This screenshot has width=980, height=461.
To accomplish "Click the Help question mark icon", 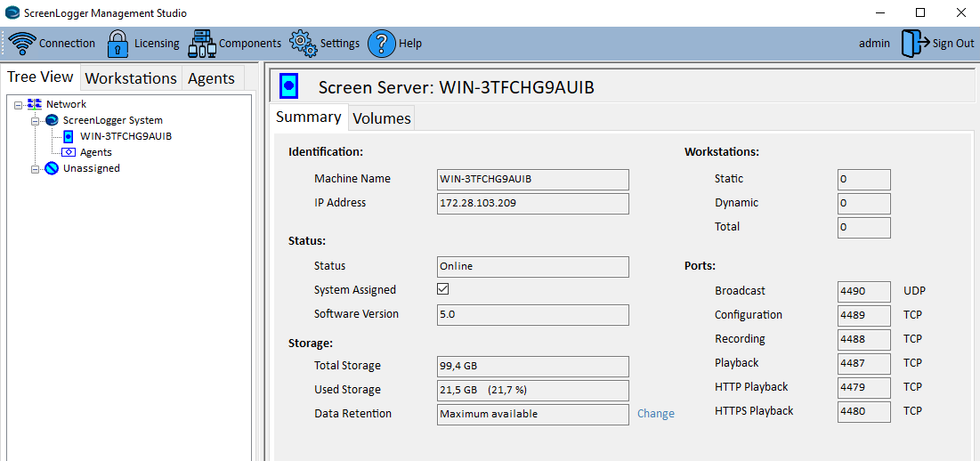I will pyautogui.click(x=381, y=43).
